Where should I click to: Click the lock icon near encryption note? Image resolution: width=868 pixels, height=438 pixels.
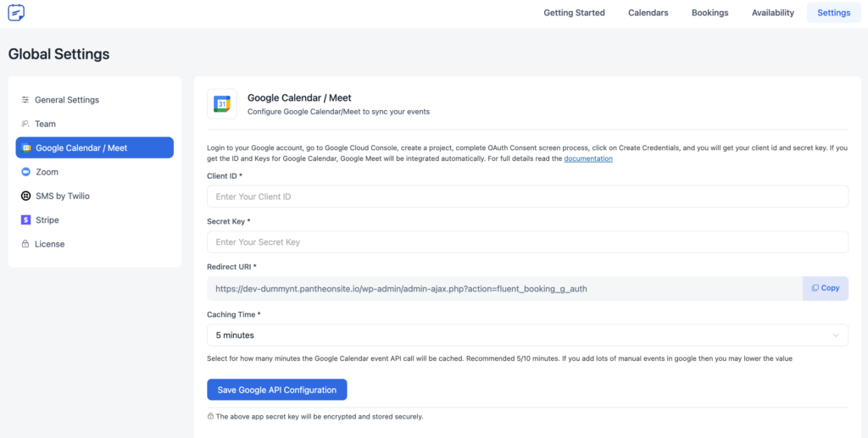point(210,416)
